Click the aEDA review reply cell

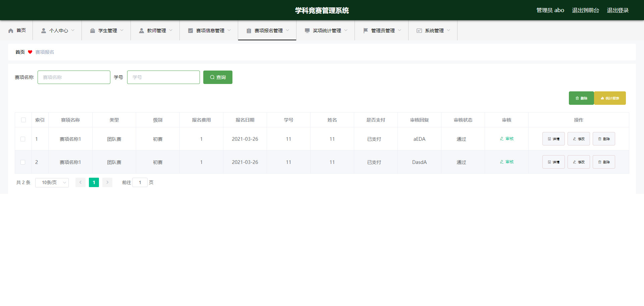pos(419,139)
